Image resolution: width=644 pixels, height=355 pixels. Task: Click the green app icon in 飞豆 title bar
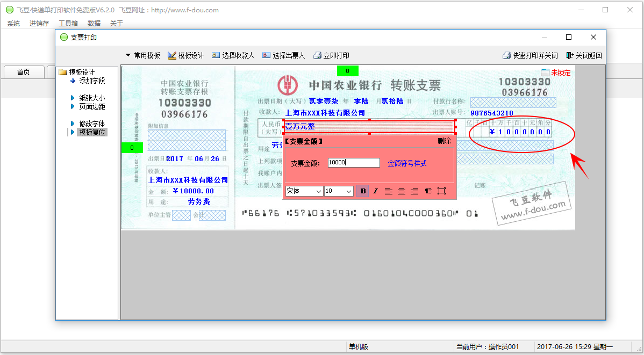[10, 10]
